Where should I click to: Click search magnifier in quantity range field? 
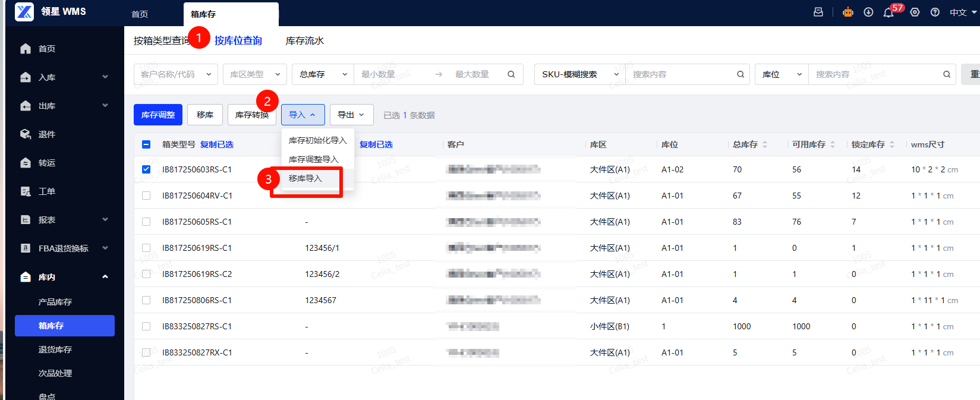511,74
